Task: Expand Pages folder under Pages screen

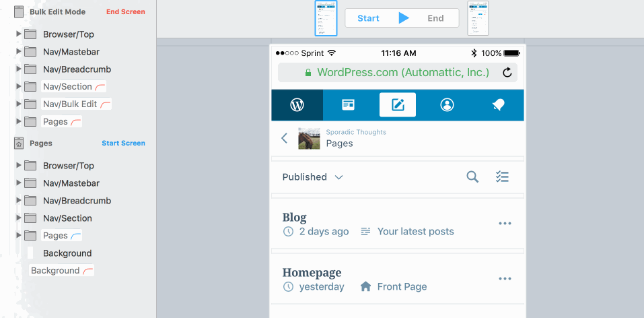Action: [18, 235]
